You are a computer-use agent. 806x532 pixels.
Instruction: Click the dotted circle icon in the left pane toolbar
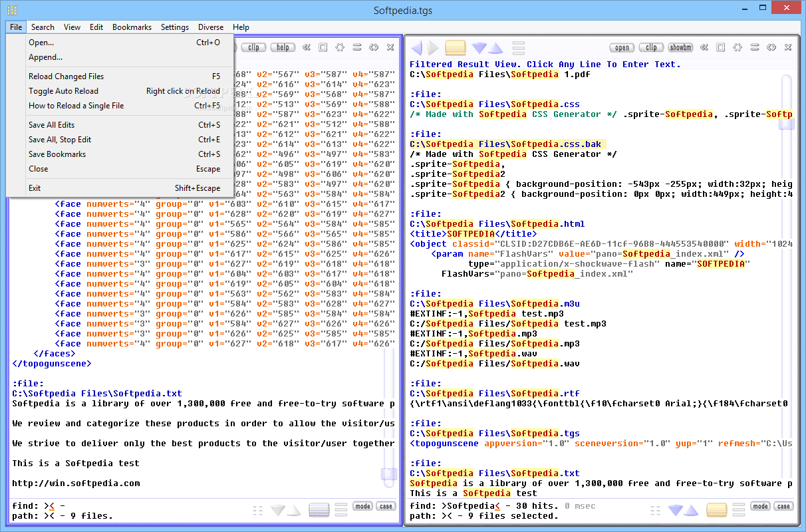coord(339,48)
